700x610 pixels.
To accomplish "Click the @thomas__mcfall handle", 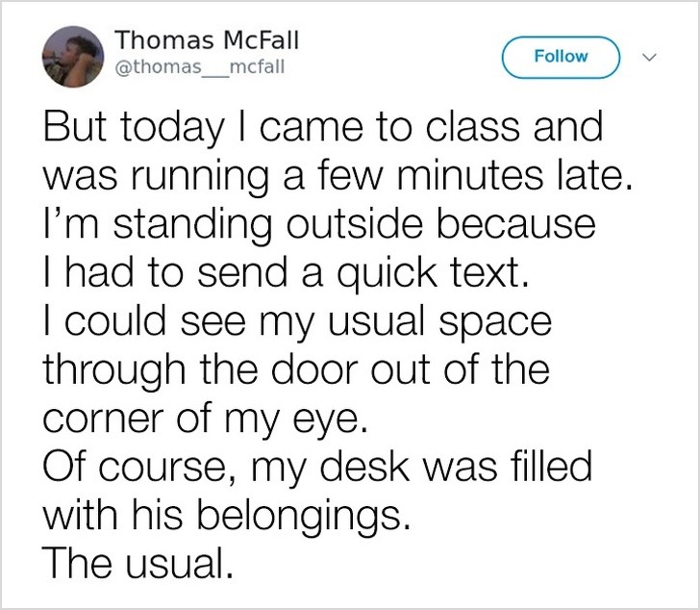I will click(x=199, y=67).
